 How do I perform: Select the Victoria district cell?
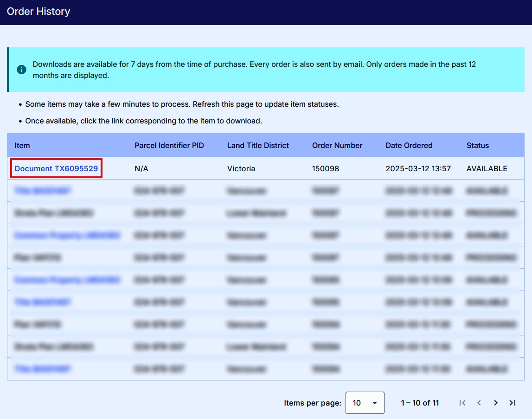coord(241,168)
